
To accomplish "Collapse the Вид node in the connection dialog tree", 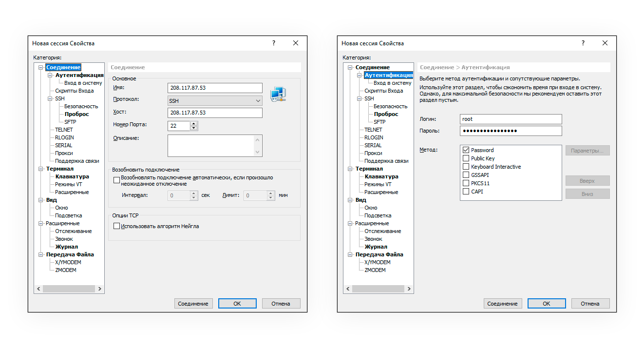I will pos(41,200).
